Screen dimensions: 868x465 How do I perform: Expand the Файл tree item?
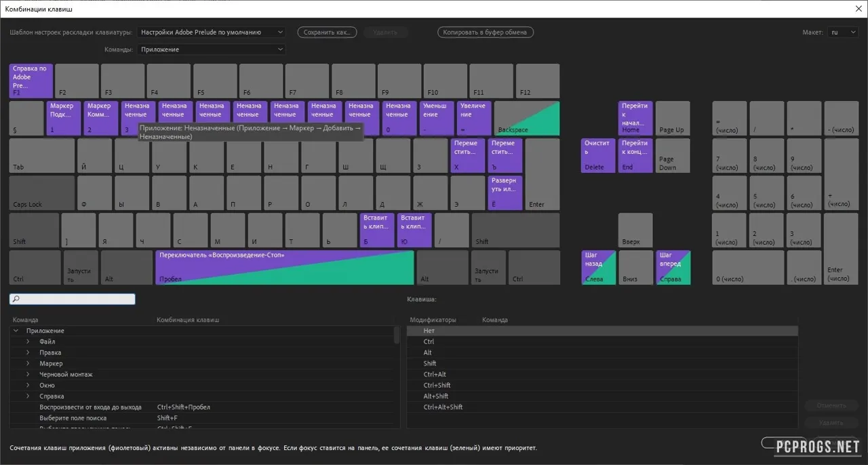coord(28,342)
